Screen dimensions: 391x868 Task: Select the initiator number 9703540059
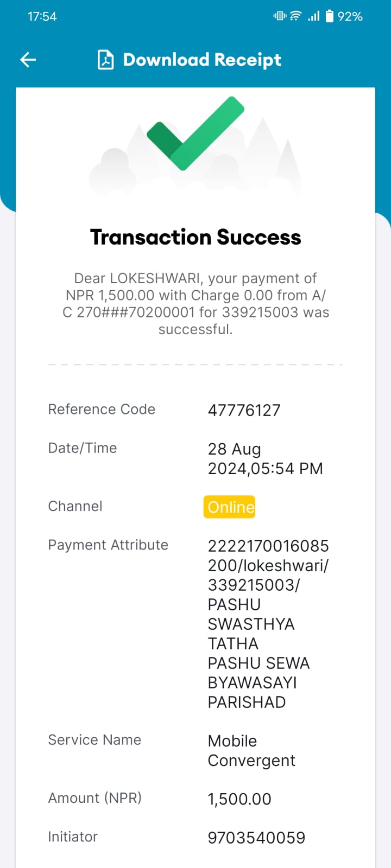click(256, 838)
